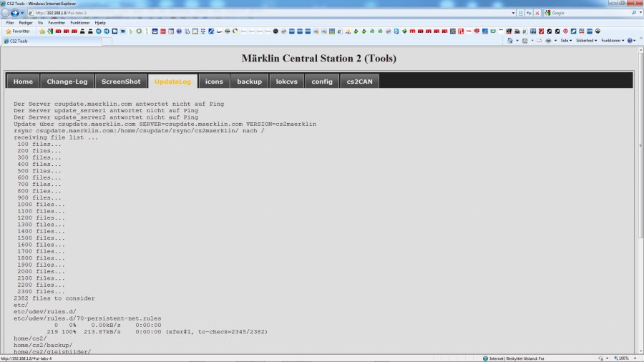The width and height of the screenshot is (644, 362).
Task: Open the Vis menu
Action: coord(40,23)
